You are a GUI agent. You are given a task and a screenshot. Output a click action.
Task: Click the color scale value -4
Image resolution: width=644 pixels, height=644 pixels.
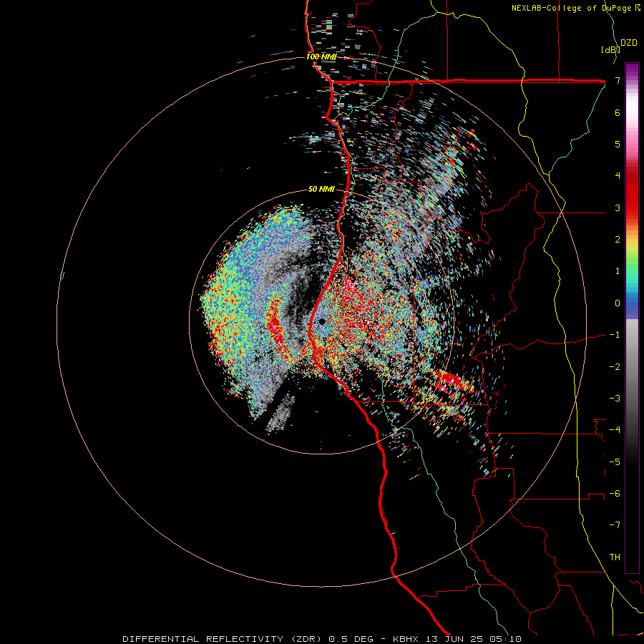pyautogui.click(x=615, y=429)
